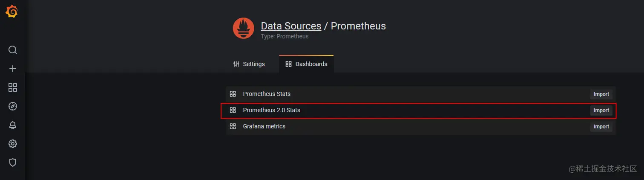Import the Grafana metrics dashboard
Viewport: 644px width, 180px height.
pos(601,127)
